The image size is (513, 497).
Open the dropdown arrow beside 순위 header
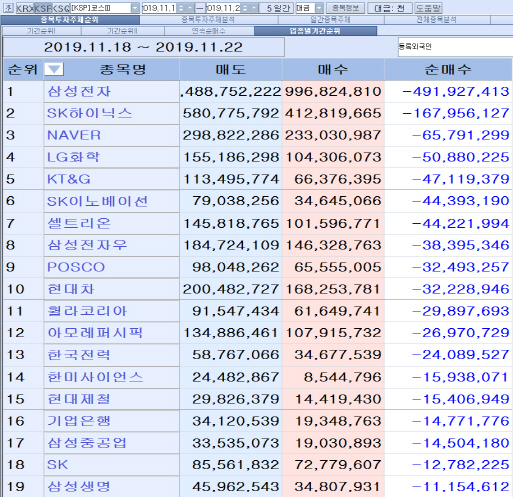tap(54, 70)
